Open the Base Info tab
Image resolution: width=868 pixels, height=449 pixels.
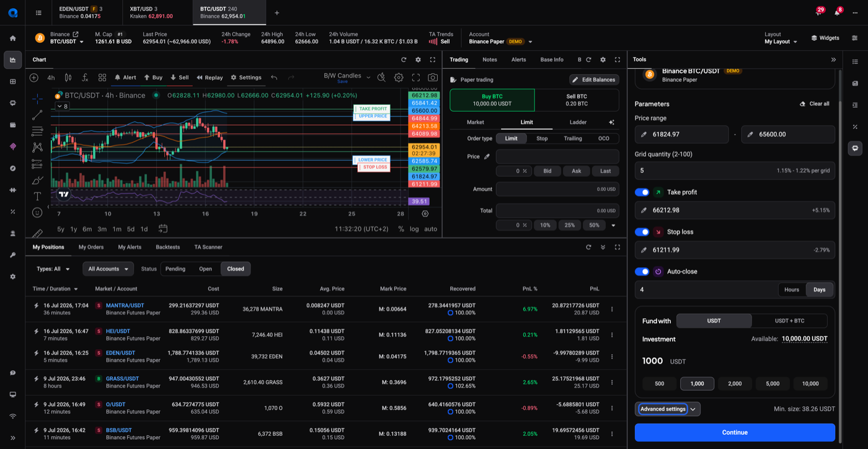point(552,60)
